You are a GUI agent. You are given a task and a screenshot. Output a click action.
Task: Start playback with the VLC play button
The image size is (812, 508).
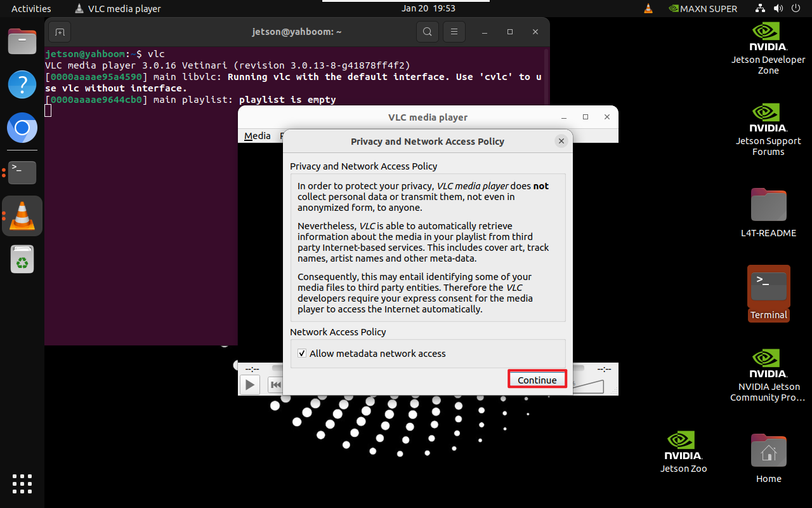tap(250, 384)
